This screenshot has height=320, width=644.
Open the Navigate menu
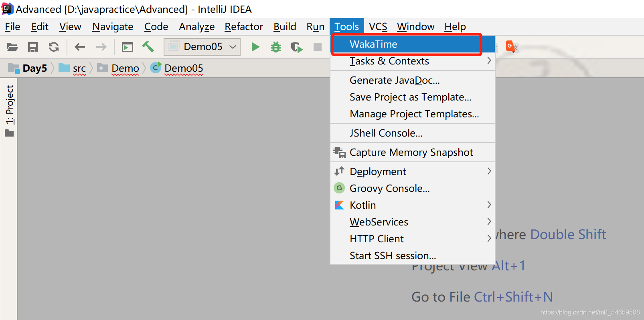click(x=113, y=26)
